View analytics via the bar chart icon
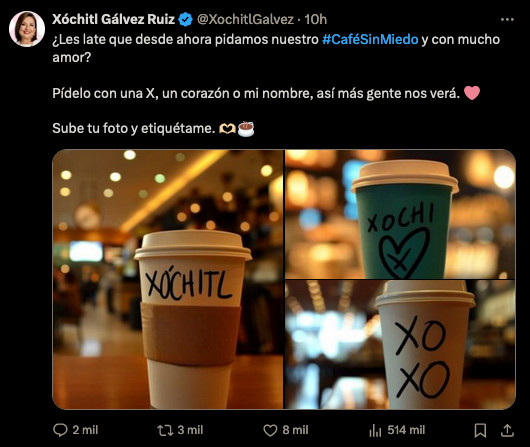 [375, 430]
